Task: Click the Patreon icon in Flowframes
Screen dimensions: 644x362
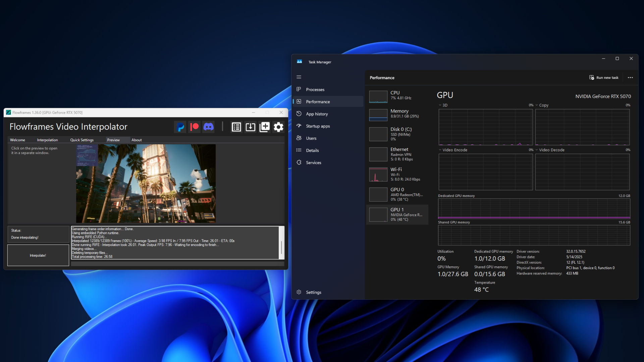Action: point(194,127)
